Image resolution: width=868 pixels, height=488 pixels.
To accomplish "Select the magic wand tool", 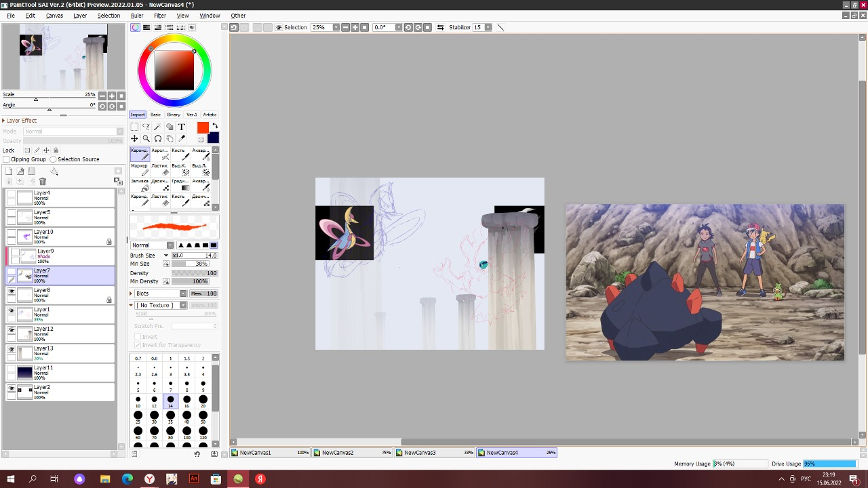I will tap(157, 127).
